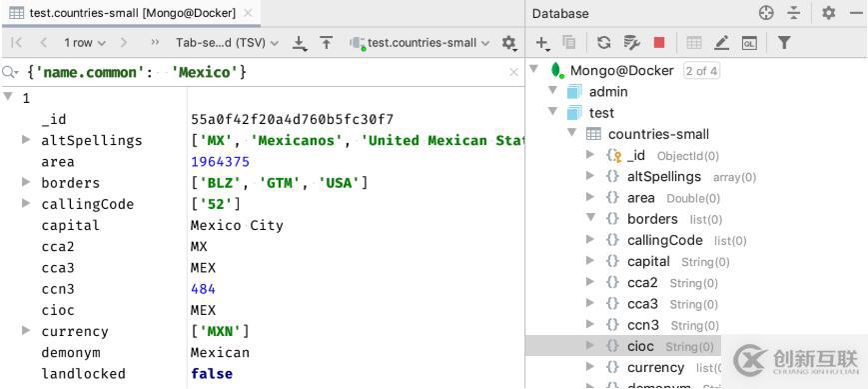Click the table editor icon in Database toolbar
868x389 pixels.
coord(693,43)
